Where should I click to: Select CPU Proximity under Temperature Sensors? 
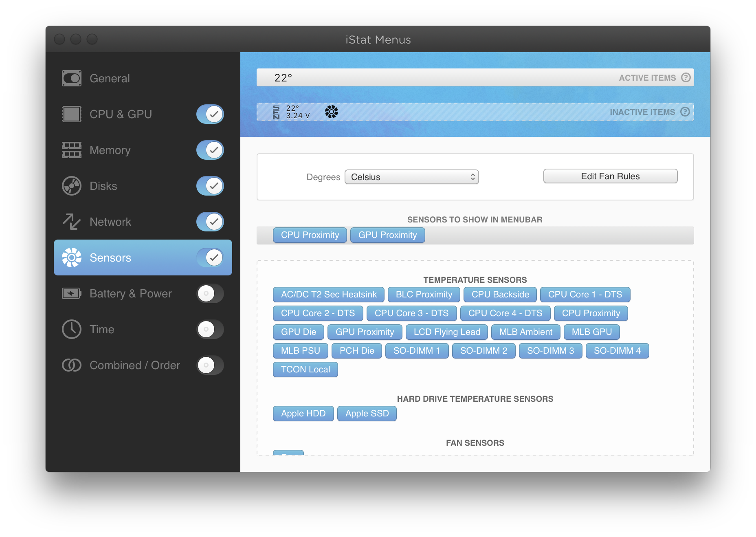(x=591, y=313)
